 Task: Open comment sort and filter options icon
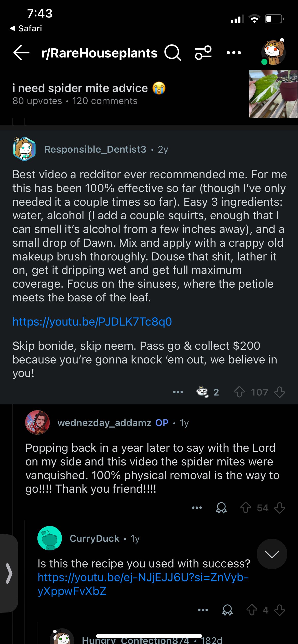coord(203,53)
